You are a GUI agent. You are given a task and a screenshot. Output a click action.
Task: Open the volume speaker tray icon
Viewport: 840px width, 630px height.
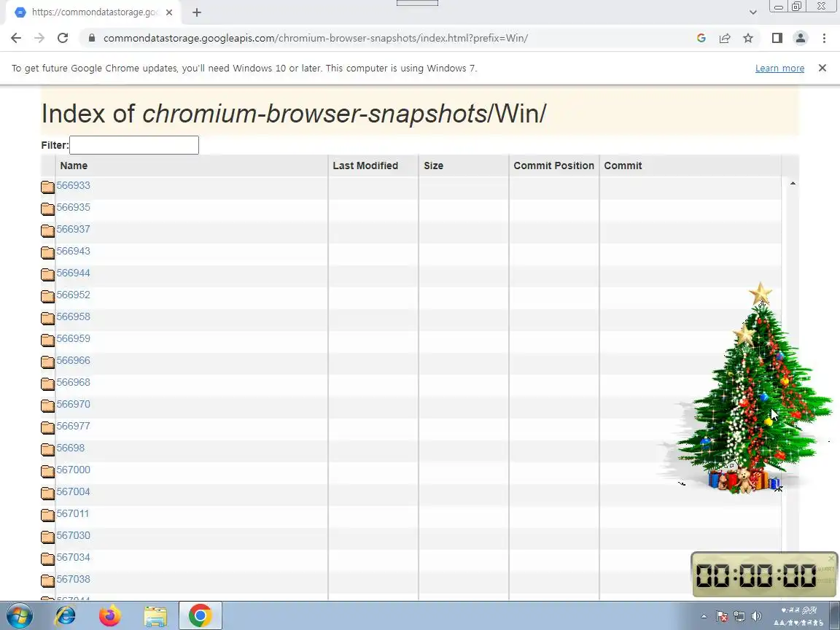(756, 616)
